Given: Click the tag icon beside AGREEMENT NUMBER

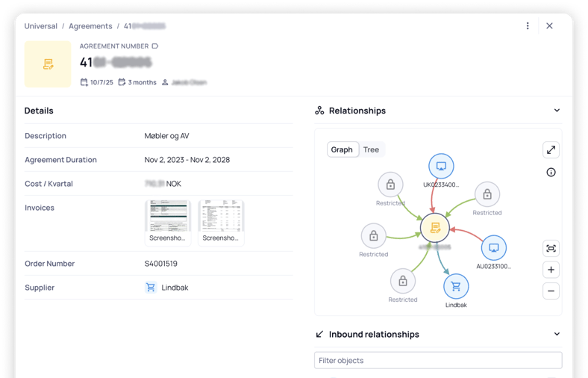Looking at the screenshot, I should (155, 46).
